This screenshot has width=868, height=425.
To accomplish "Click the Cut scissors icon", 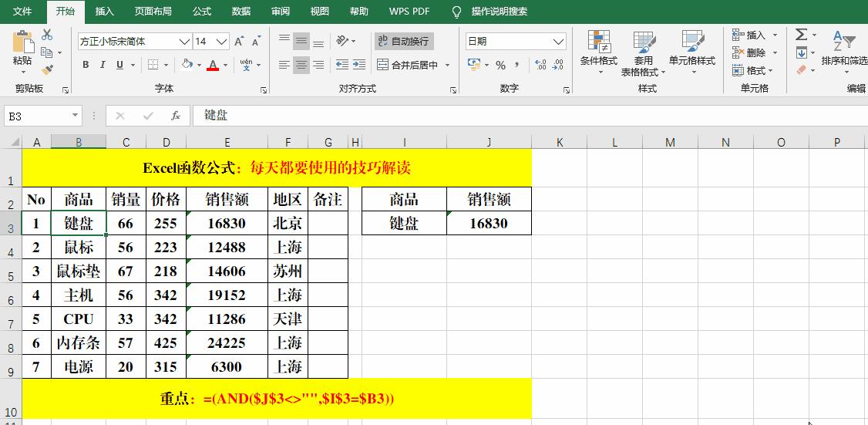I will click(x=47, y=35).
